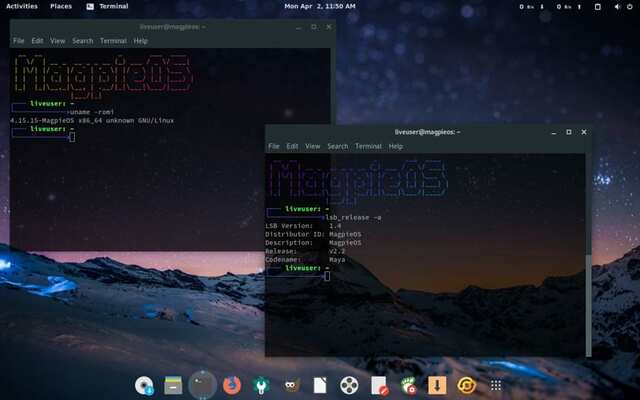Open Terminal menu in the front terminal window
The height and width of the screenshot is (400, 640).
tap(368, 146)
